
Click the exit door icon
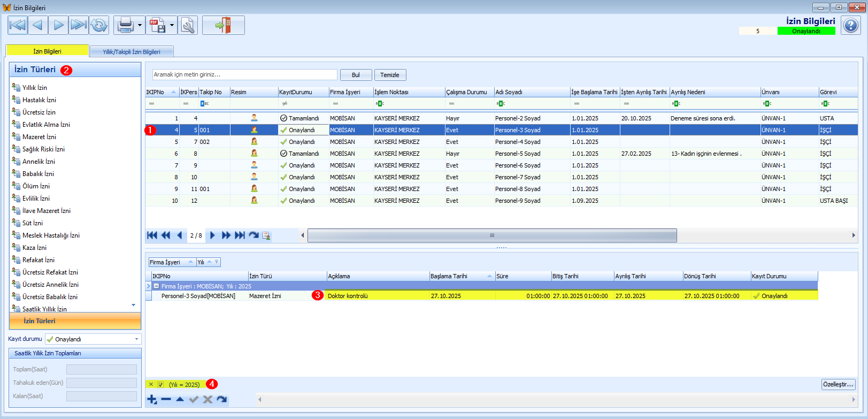[x=223, y=25]
